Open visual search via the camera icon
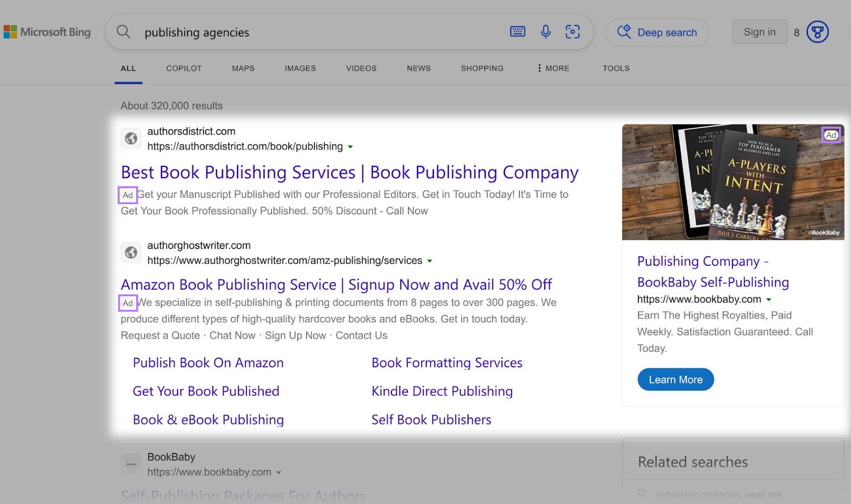The height and width of the screenshot is (504, 851). [572, 32]
